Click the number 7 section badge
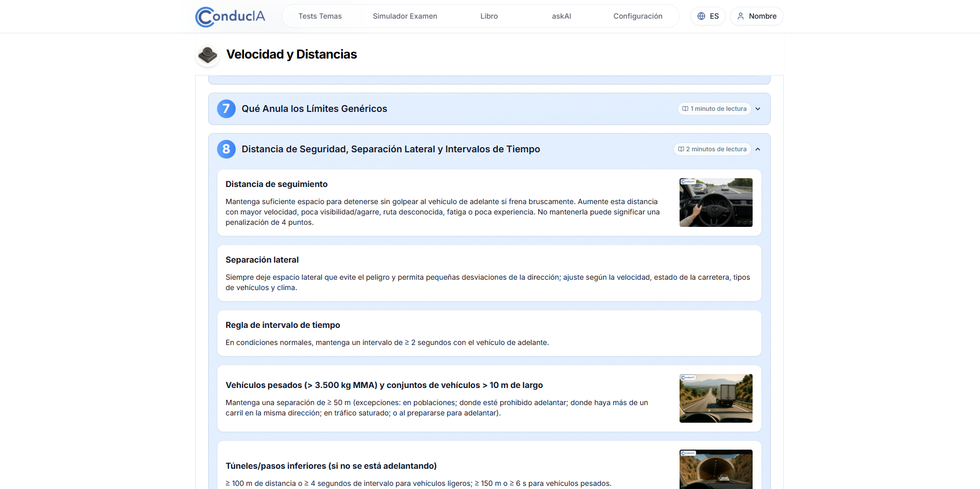Image resolution: width=980 pixels, height=489 pixels. click(x=226, y=109)
